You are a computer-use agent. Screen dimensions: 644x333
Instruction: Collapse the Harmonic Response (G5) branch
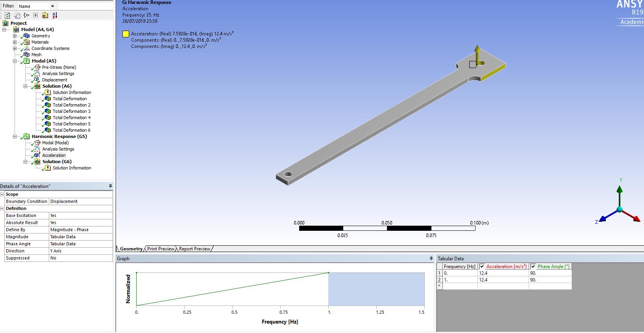(15, 136)
